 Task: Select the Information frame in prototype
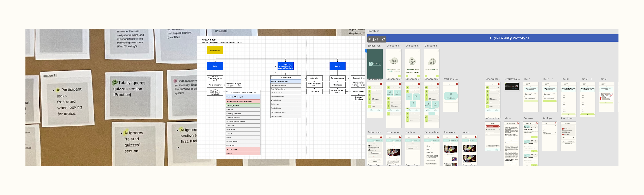[493, 136]
